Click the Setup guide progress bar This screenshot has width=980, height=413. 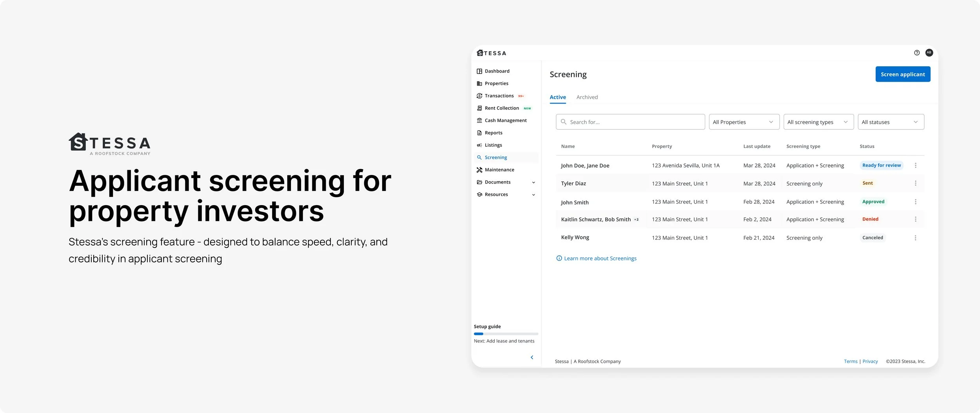(506, 334)
